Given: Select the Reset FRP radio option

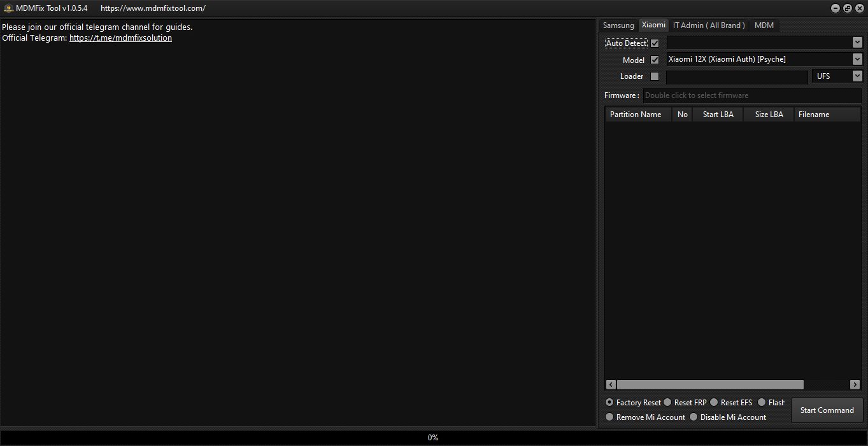Looking at the screenshot, I should 667,402.
